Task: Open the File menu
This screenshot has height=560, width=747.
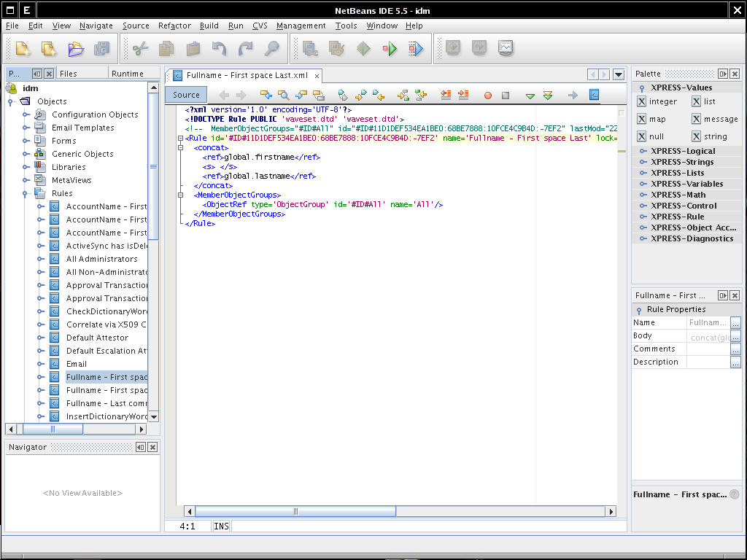Action: click(12, 26)
